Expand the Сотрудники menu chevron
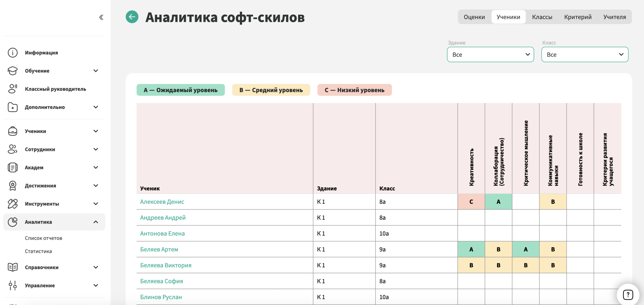This screenshot has height=305, width=644. click(96, 149)
